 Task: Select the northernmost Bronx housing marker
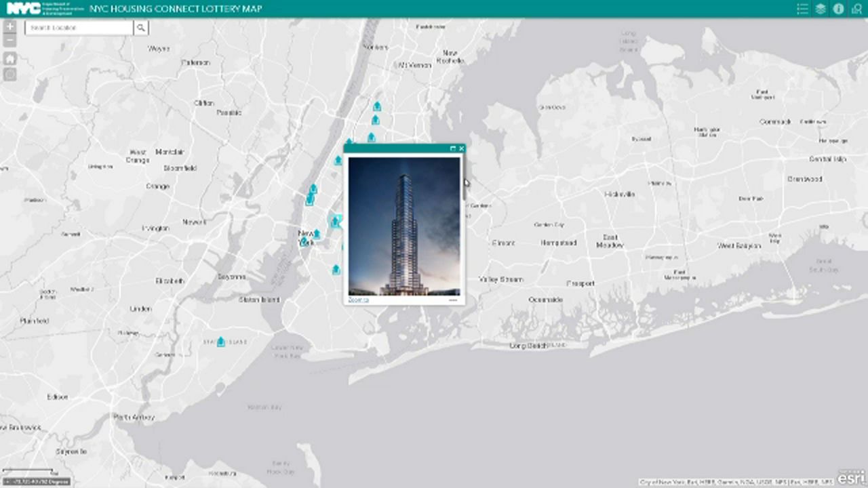click(x=377, y=106)
